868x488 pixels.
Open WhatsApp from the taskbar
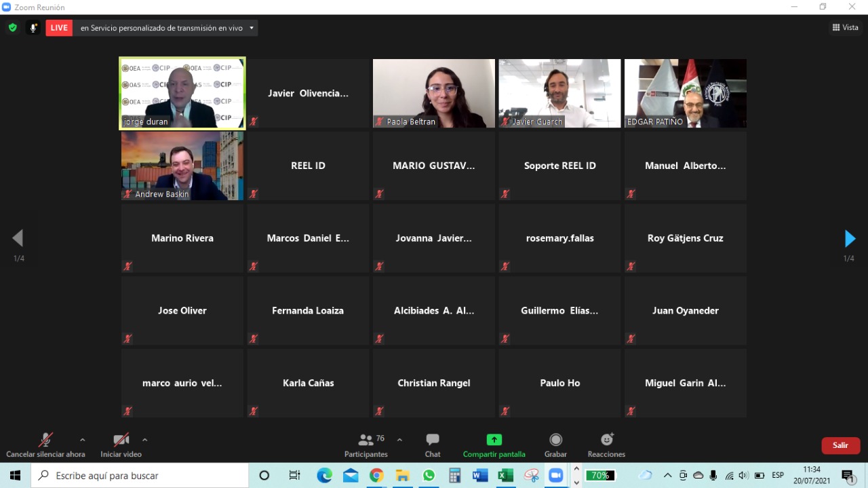point(429,475)
